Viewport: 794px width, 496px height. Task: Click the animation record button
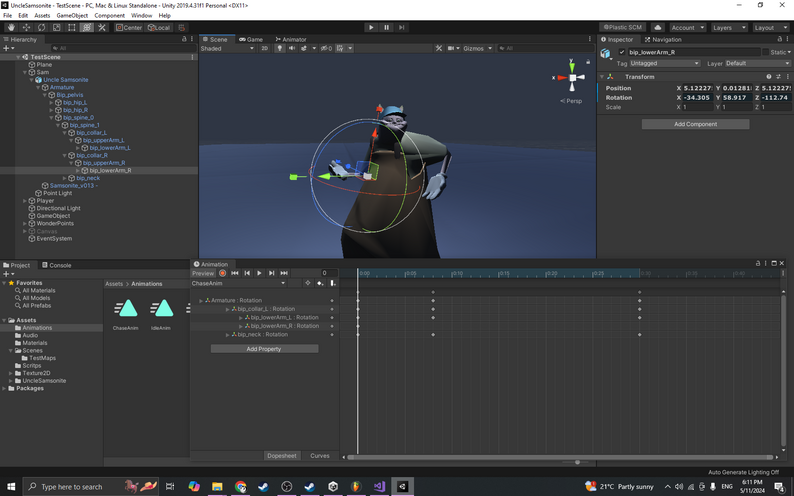pyautogui.click(x=222, y=273)
